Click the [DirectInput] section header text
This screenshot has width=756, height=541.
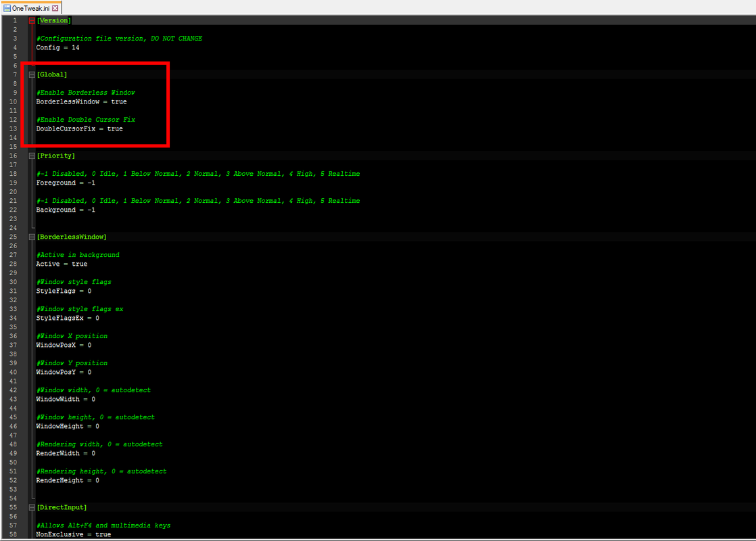(x=62, y=507)
